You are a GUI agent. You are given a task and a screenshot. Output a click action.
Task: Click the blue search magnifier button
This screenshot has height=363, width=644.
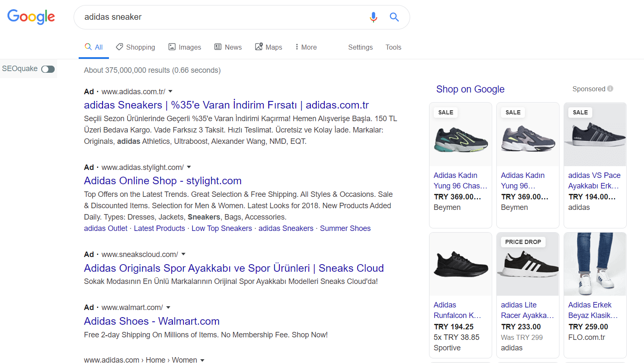(x=394, y=17)
